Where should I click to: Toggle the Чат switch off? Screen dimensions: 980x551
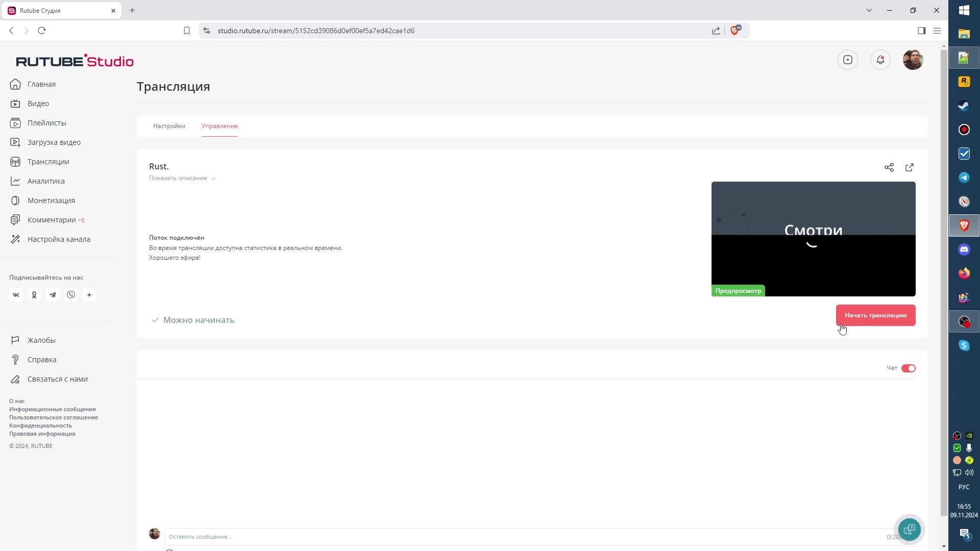[908, 368]
